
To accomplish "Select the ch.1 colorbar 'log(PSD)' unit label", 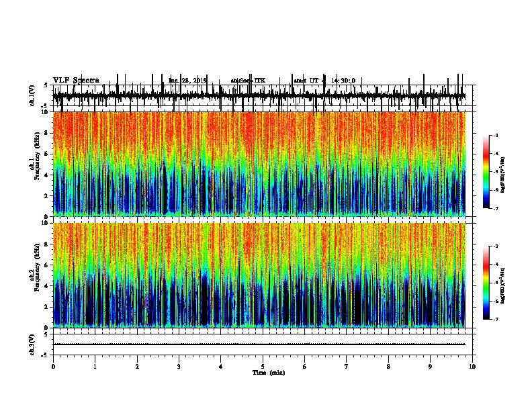I will (503, 175).
